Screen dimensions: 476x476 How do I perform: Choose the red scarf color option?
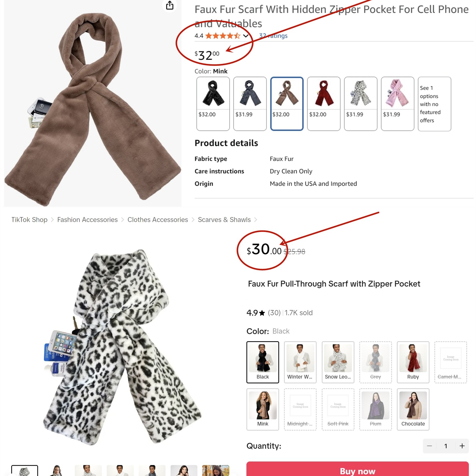324,104
